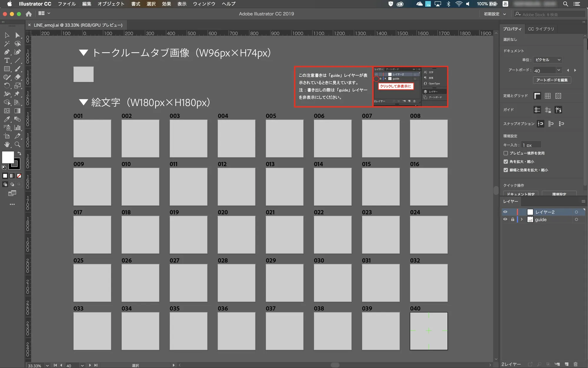Select the Rotate tool
The height and width of the screenshot is (368, 588).
pos(7,85)
